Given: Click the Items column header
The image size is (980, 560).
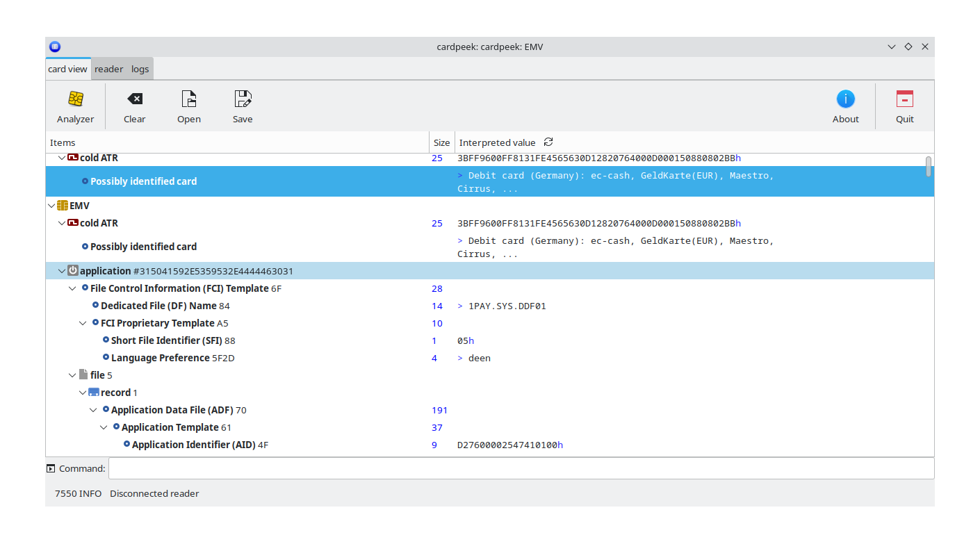Looking at the screenshot, I should click(x=236, y=142).
